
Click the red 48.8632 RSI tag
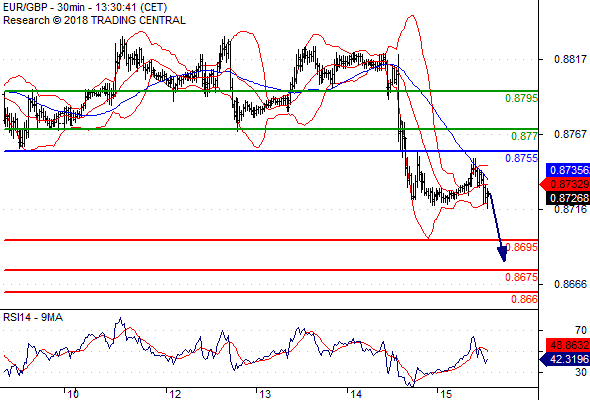568,345
